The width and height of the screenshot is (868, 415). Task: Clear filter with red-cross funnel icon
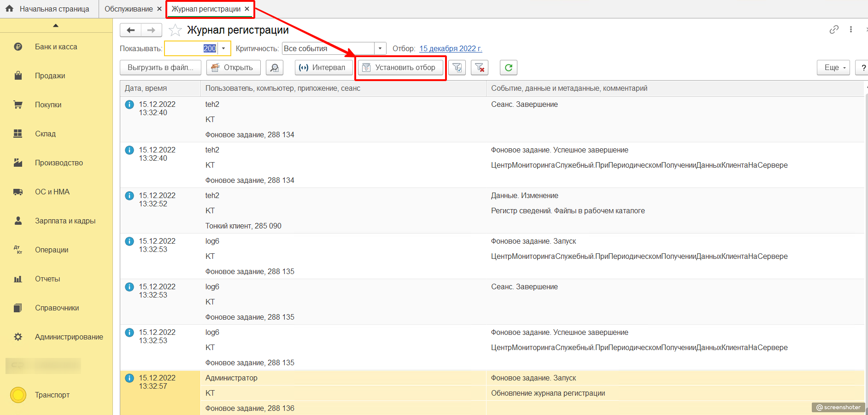[480, 68]
